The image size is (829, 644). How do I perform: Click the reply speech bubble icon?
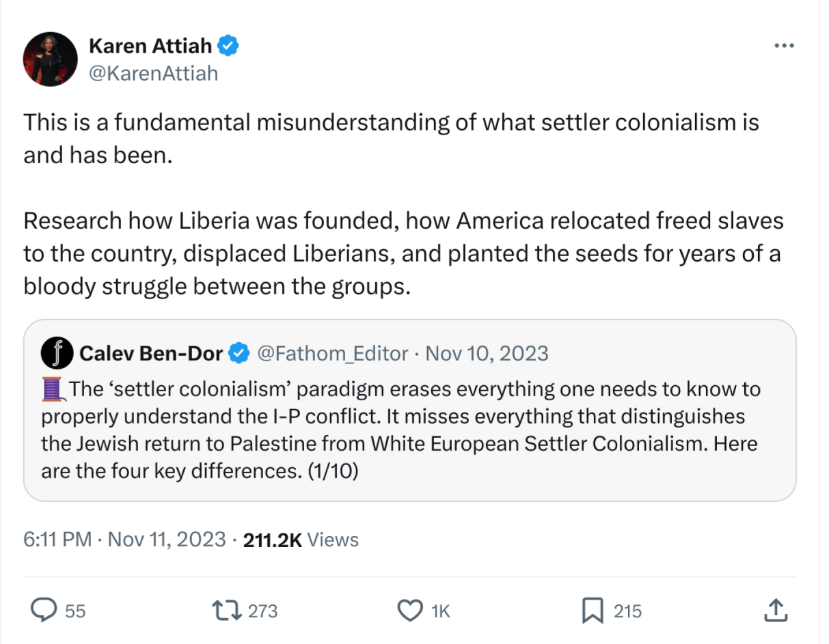click(x=45, y=610)
